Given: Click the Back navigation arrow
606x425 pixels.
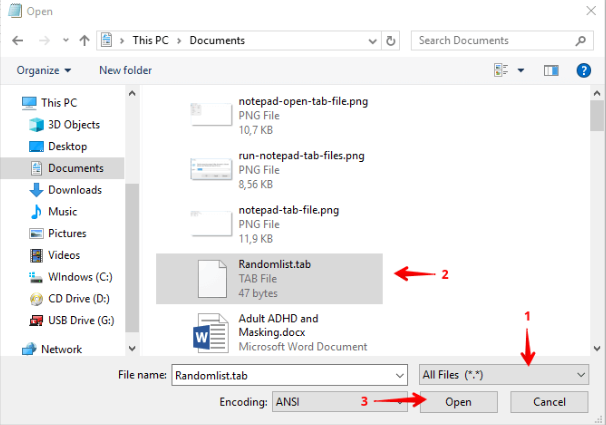Looking at the screenshot, I should click(17, 41).
